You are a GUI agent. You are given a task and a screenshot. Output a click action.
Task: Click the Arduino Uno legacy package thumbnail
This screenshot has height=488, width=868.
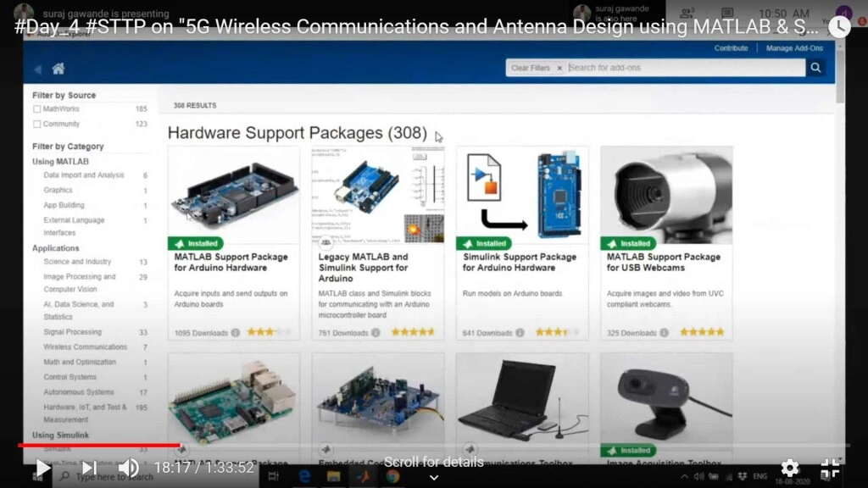378,194
